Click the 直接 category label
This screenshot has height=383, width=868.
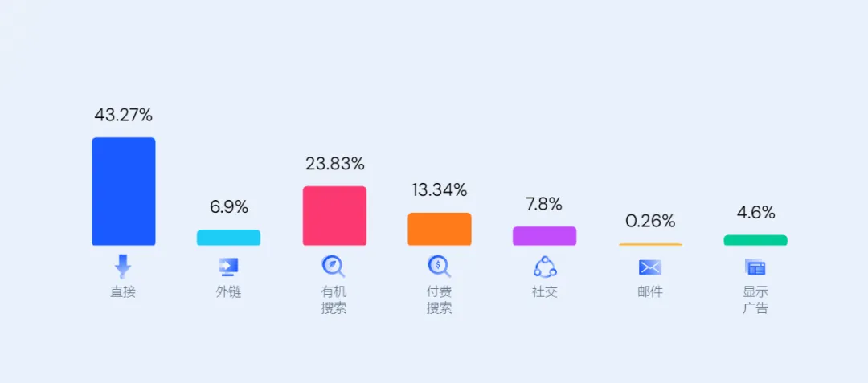(x=123, y=292)
